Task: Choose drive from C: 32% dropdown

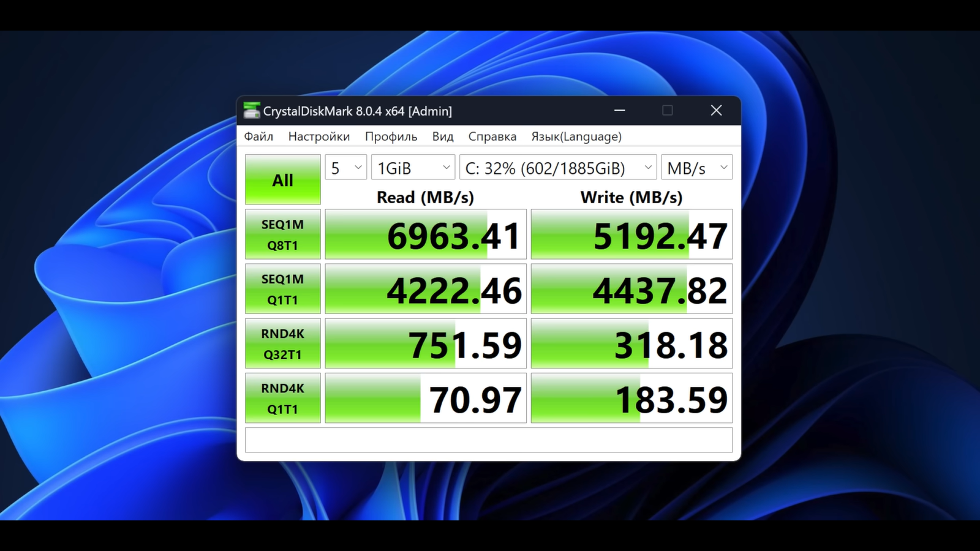Action: pos(557,168)
